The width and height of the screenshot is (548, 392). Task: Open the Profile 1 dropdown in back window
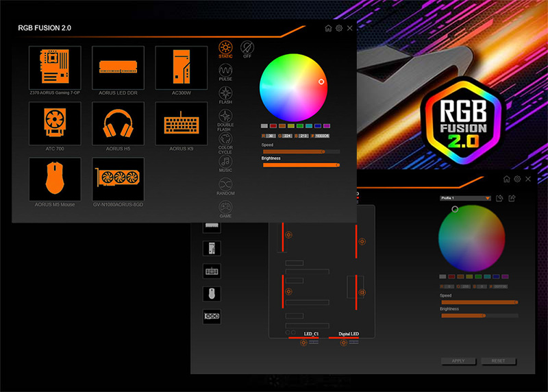tap(465, 198)
